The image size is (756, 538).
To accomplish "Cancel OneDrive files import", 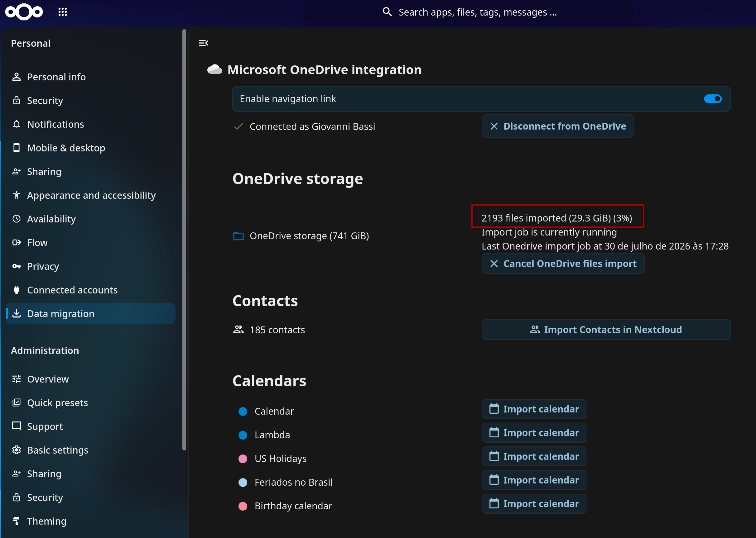I will 563,264.
